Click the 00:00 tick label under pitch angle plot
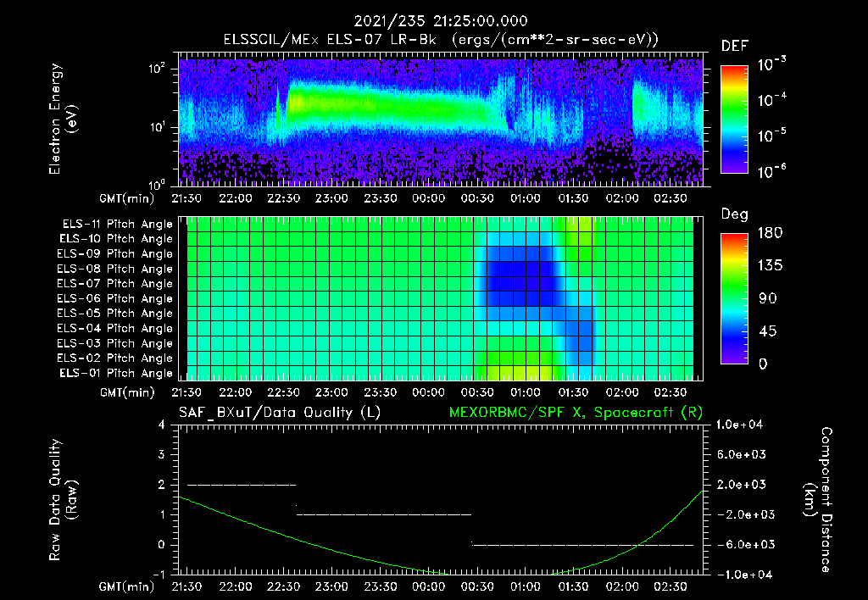Viewport: 868px width, 600px height. 428,392
